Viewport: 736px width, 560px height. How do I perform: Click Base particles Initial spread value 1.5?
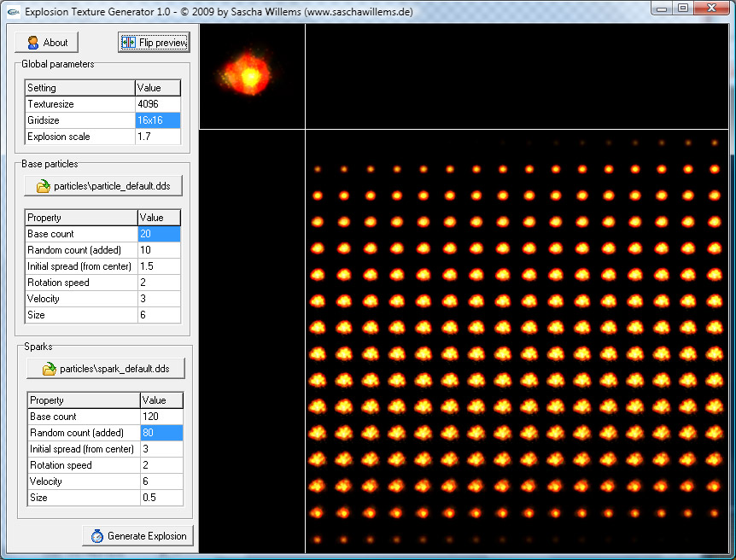click(x=159, y=266)
